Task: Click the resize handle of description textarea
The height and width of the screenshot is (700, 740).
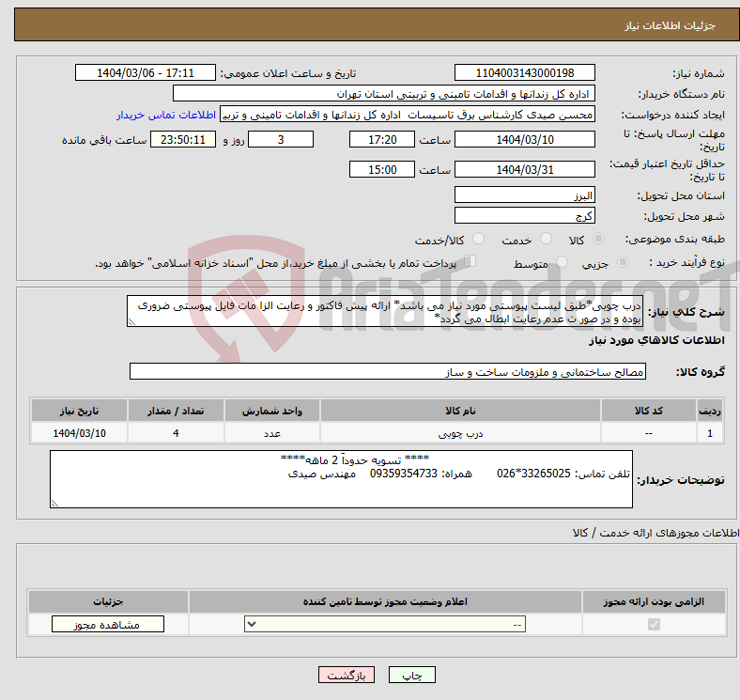Action: click(x=131, y=322)
